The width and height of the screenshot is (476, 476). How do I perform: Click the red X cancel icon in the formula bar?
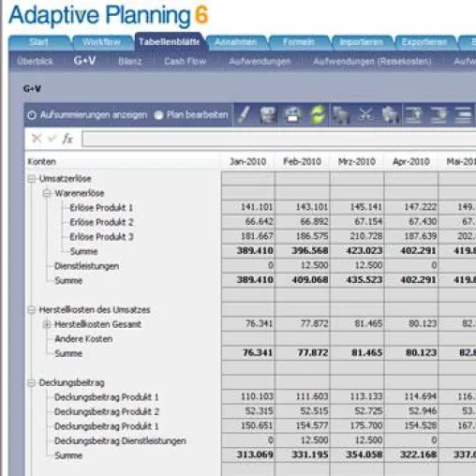coord(37,139)
